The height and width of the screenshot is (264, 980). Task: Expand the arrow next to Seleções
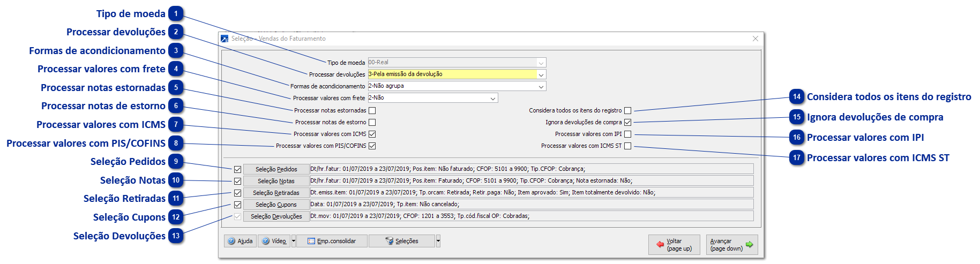point(438,241)
